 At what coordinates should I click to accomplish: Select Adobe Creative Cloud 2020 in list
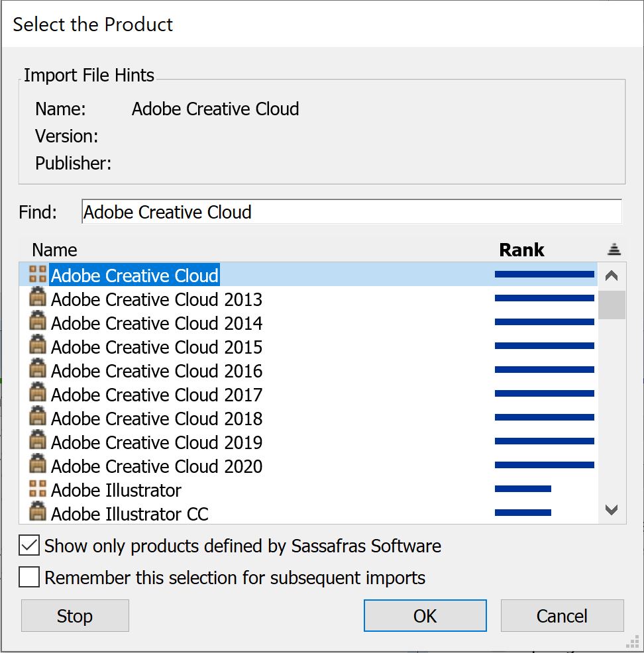click(x=308, y=464)
